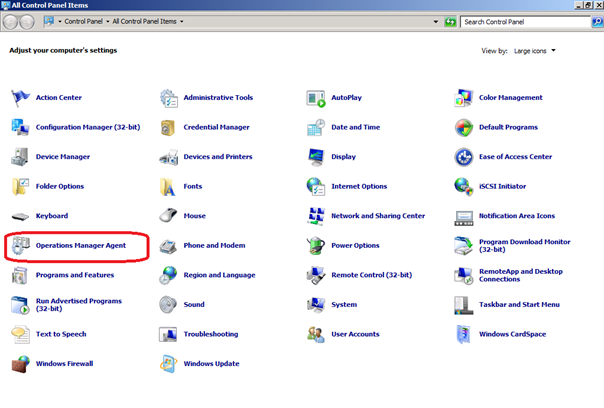Open the Region and Language link
This screenshot has height=408, width=604.
click(220, 275)
